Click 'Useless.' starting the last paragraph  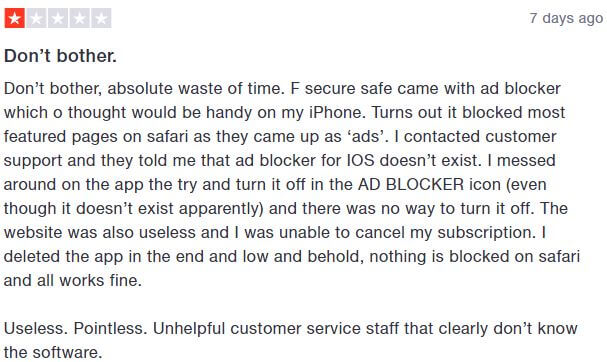point(36,329)
